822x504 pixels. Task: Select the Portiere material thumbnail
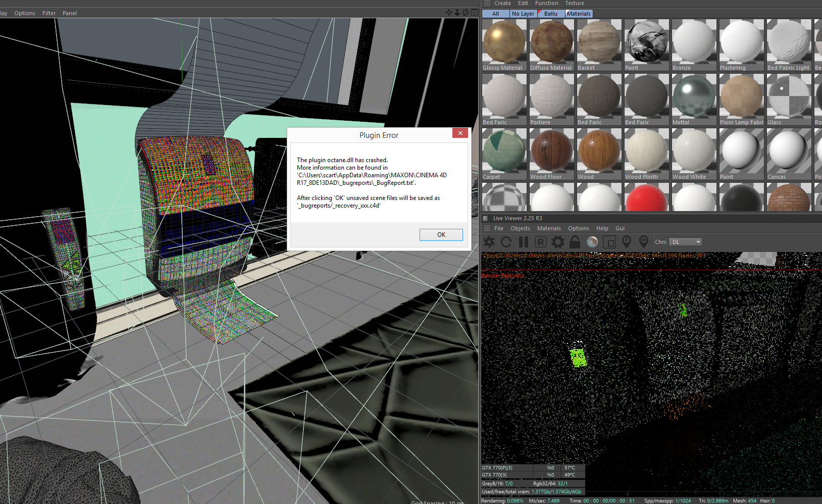(x=552, y=99)
